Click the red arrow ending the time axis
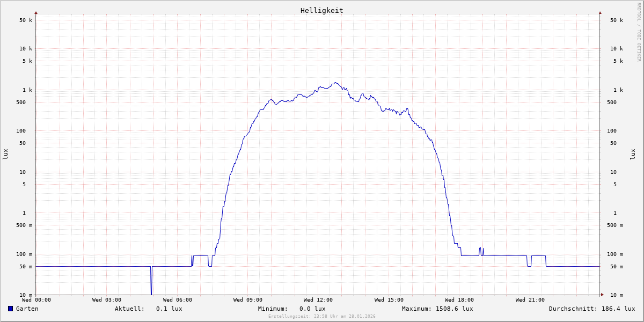The width and height of the screenshot is (644, 322). [x=602, y=295]
